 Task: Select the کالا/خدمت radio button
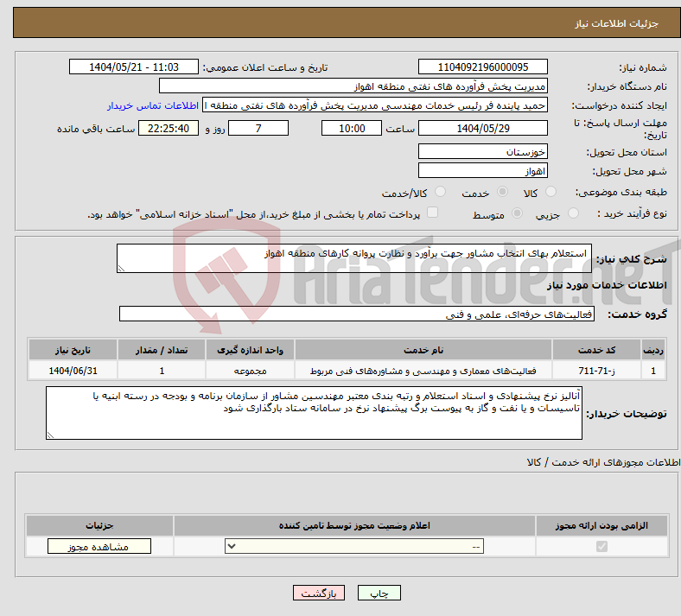click(x=441, y=192)
